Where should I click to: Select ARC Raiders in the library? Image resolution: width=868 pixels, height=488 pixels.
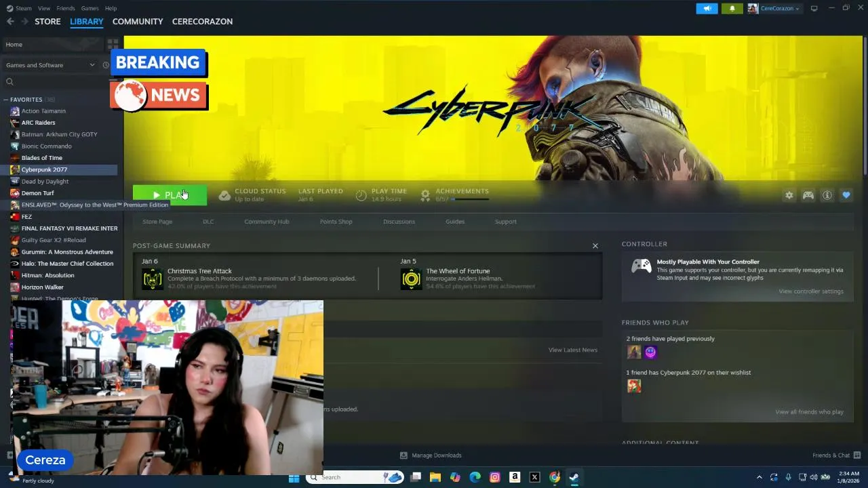click(38, 123)
